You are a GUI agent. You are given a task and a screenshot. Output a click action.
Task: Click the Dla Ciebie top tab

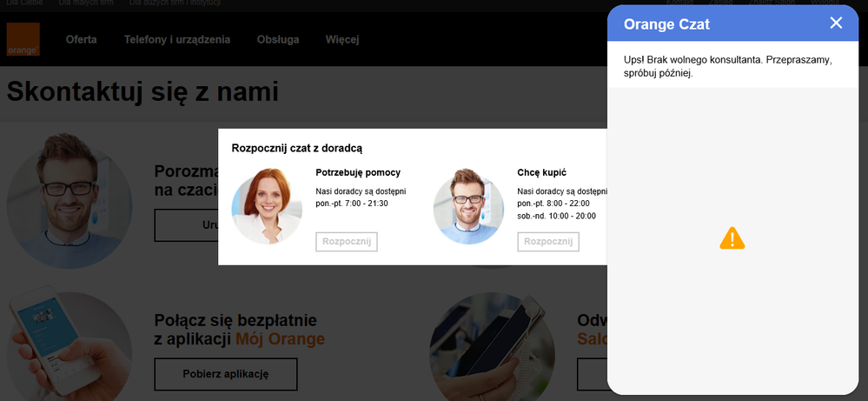click(x=24, y=3)
